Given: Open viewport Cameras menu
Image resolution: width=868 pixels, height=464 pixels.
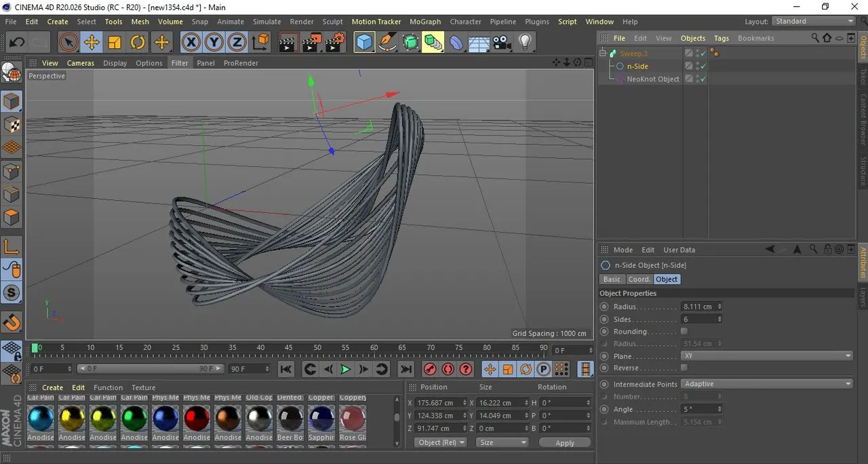Looking at the screenshot, I should pos(81,63).
